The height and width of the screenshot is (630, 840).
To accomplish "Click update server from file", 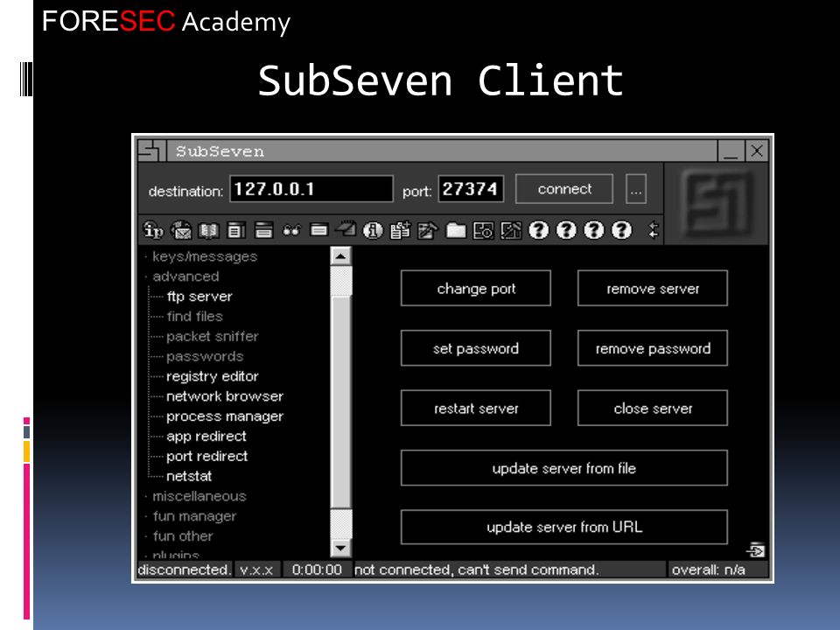I will [564, 468].
